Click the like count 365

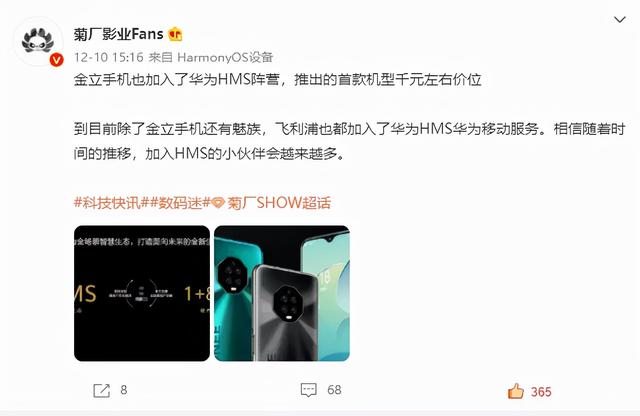click(x=541, y=392)
